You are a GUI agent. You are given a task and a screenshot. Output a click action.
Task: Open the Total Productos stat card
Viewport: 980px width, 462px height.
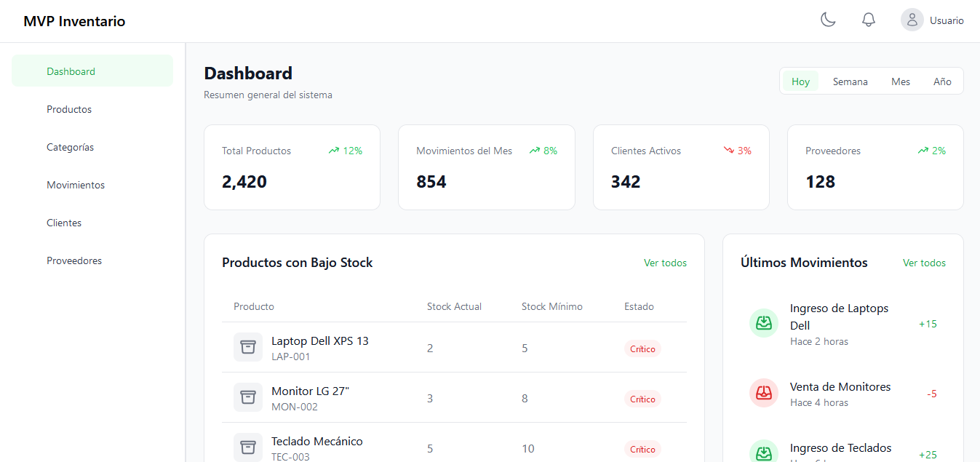(292, 167)
